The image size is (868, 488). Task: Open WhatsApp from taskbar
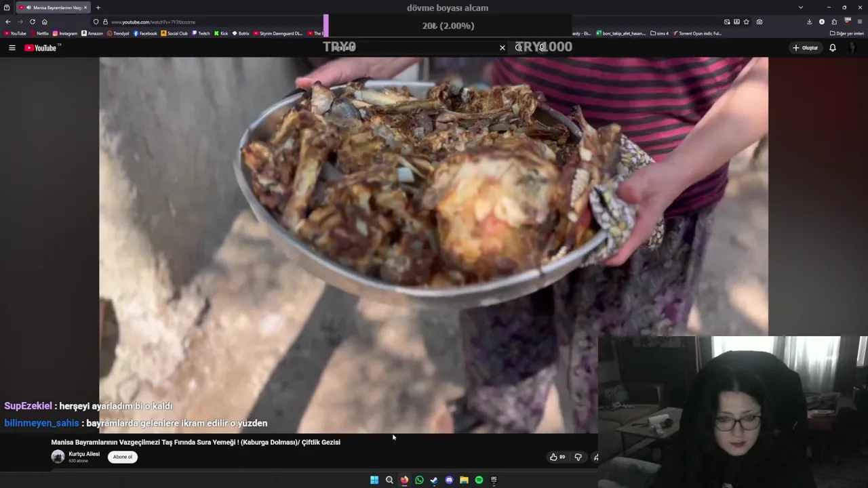pyautogui.click(x=419, y=480)
